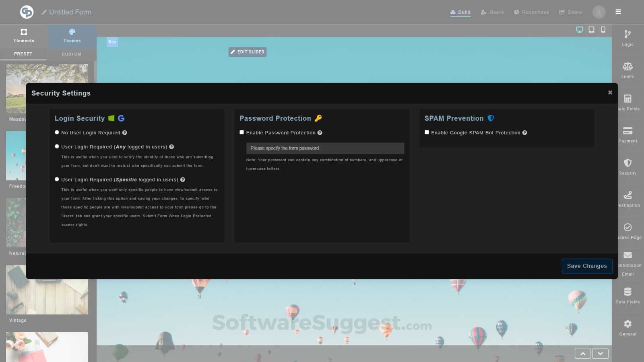Enable Password Protection checkbox
The height and width of the screenshot is (362, 644).
242,132
